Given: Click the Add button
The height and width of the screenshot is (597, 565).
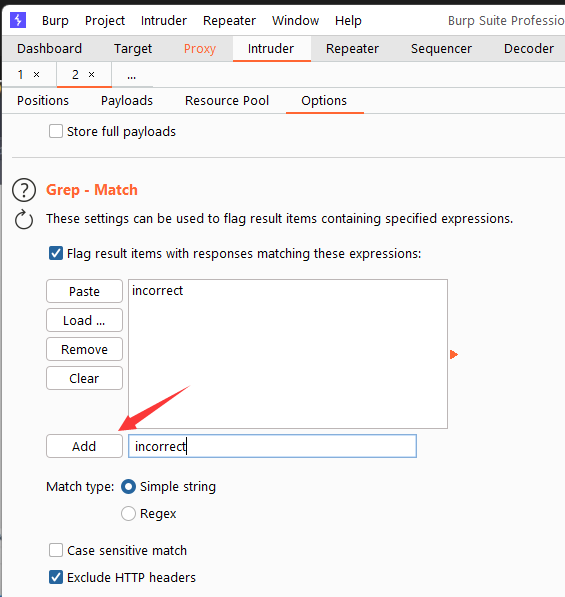Looking at the screenshot, I should (x=85, y=446).
